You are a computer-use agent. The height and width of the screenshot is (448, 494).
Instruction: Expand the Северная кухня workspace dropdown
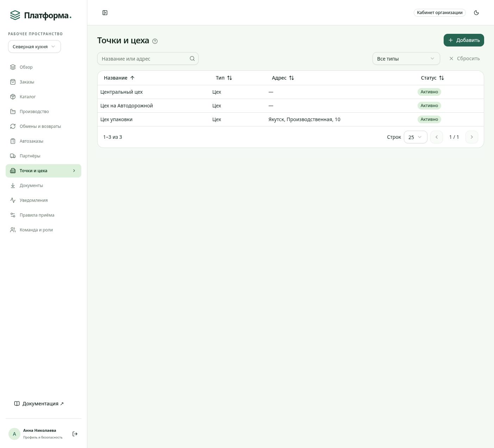(x=35, y=46)
